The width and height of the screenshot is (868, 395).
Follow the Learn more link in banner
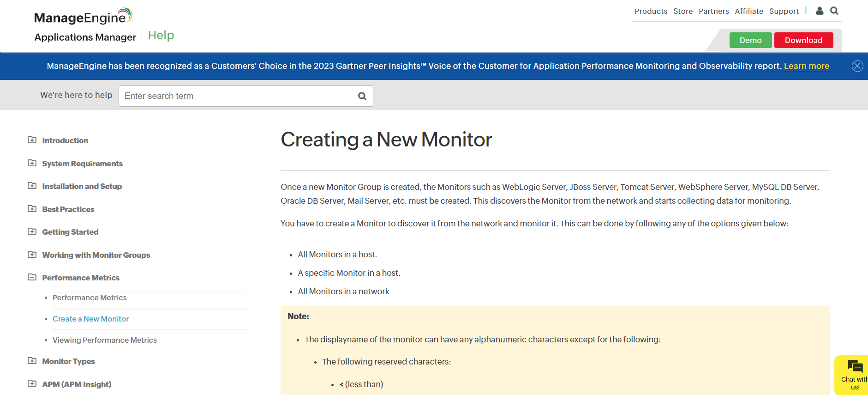[807, 66]
